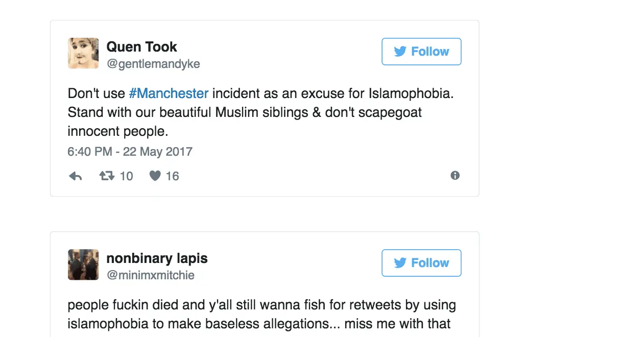This screenshot has height=337, width=644.
Task: Click the reply arrow on Quen Took's tweet
Action: [x=76, y=176]
